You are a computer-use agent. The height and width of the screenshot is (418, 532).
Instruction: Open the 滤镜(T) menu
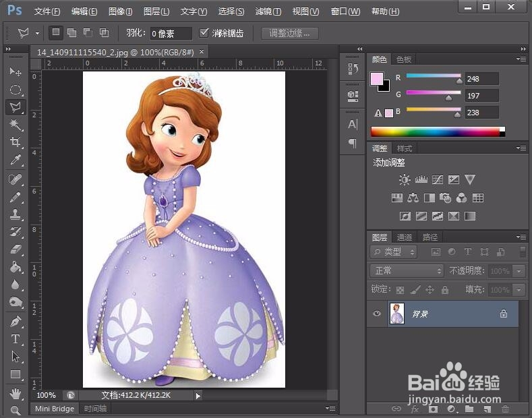[268, 11]
